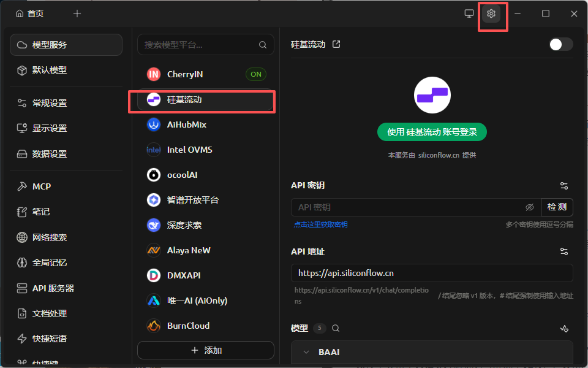Select CherryIN provider
Viewport: 588px width, 368px height.
click(x=206, y=74)
